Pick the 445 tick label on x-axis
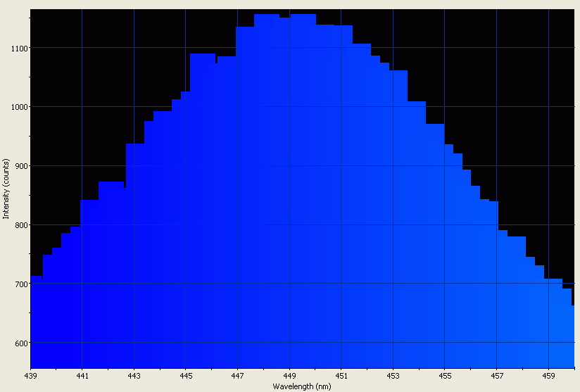The image size is (580, 392). 186,376
